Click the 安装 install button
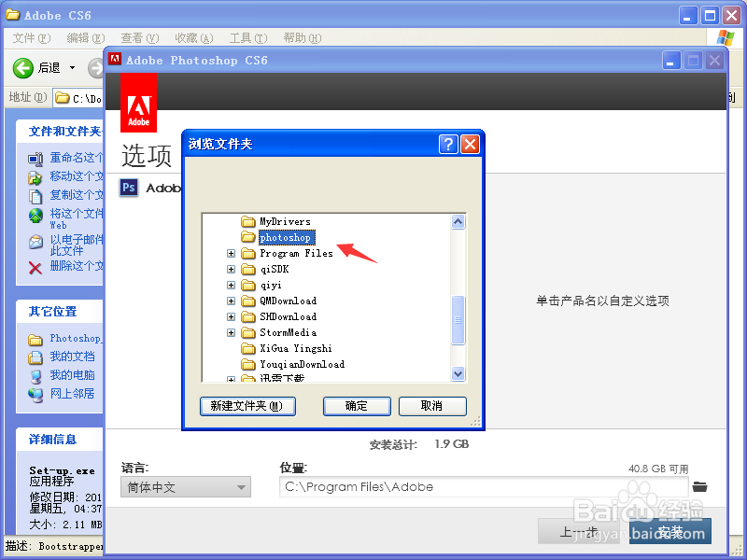The height and width of the screenshot is (560, 747). tap(672, 531)
